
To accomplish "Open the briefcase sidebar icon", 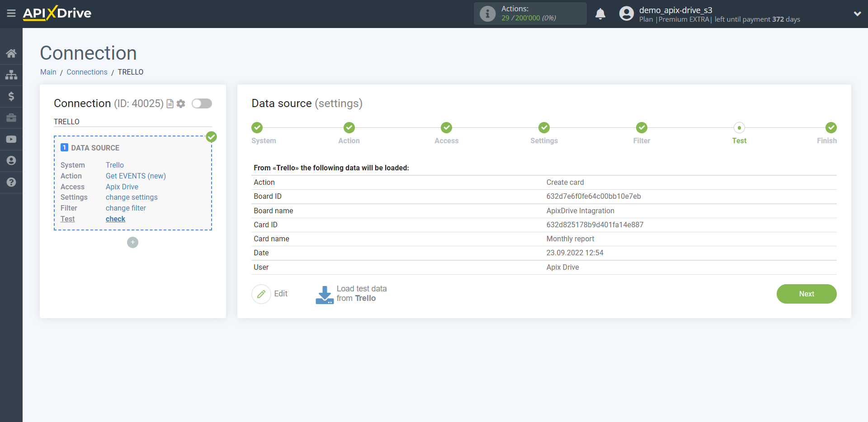I will [x=11, y=117].
